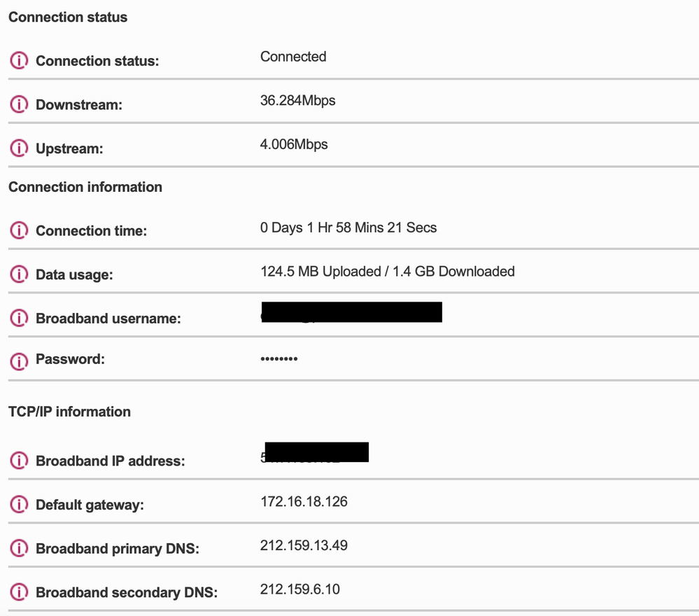699x616 pixels.
Task: Click the Broadband username info icon
Action: (19, 318)
